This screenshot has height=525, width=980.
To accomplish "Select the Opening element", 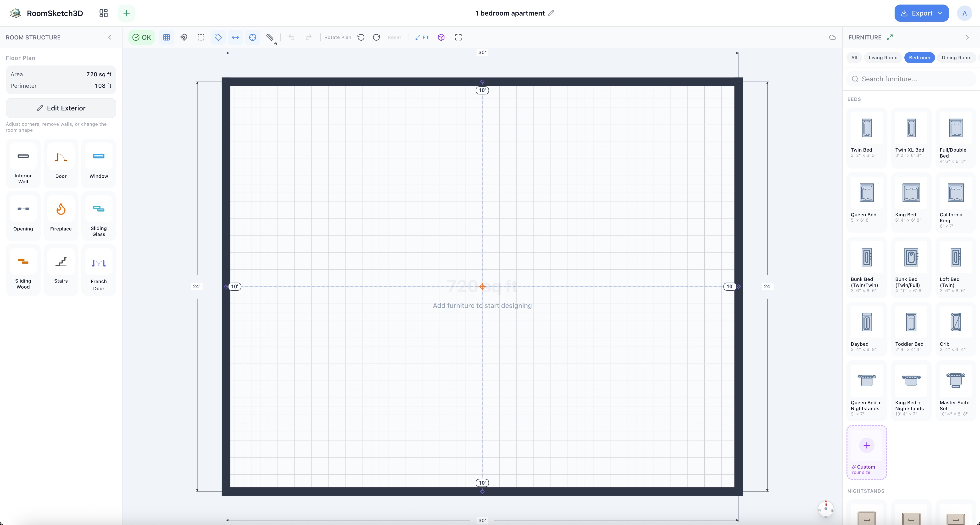I will coord(23,216).
